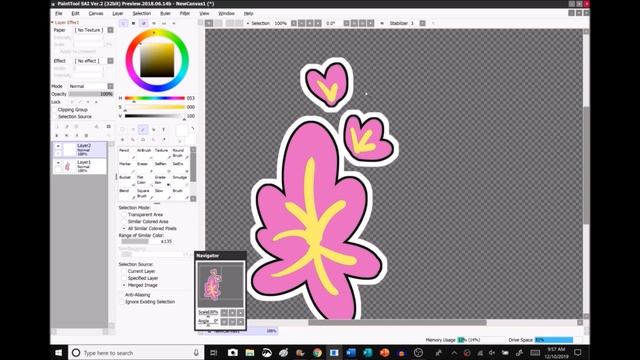Select the Eraser tool
The width and height of the screenshot is (640, 360).
tap(144, 166)
